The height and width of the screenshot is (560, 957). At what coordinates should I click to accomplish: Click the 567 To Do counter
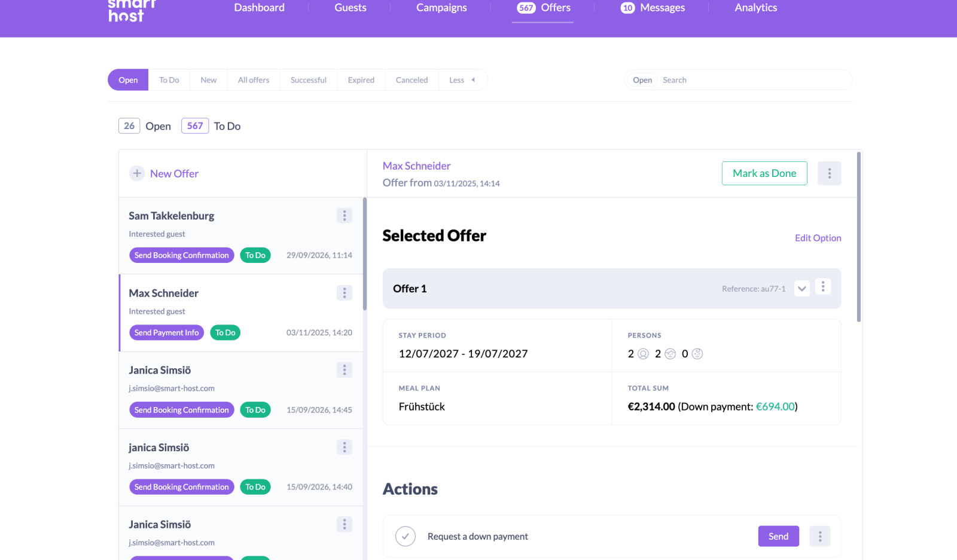(x=195, y=126)
